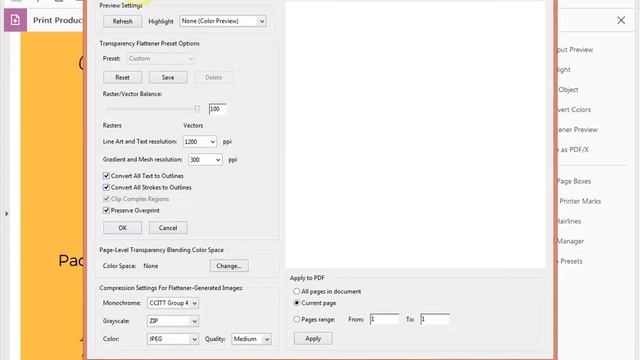
Task: Click the Refresh preview button
Action: pos(122,21)
